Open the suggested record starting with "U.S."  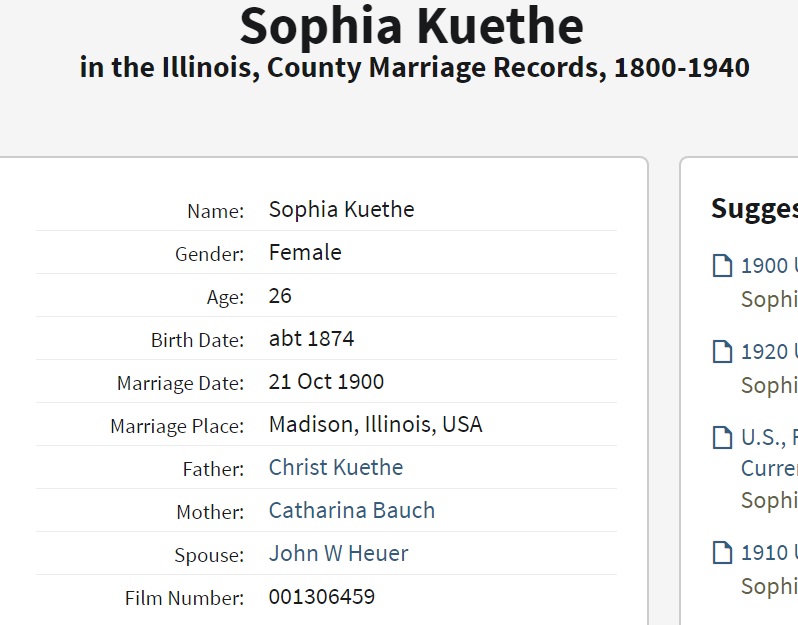pyautogui.click(x=768, y=438)
